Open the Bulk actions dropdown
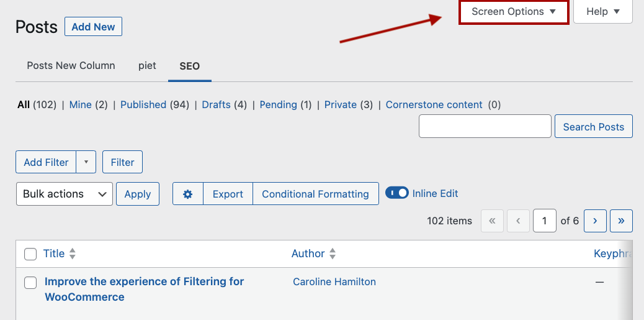This screenshot has height=320, width=644. point(65,194)
